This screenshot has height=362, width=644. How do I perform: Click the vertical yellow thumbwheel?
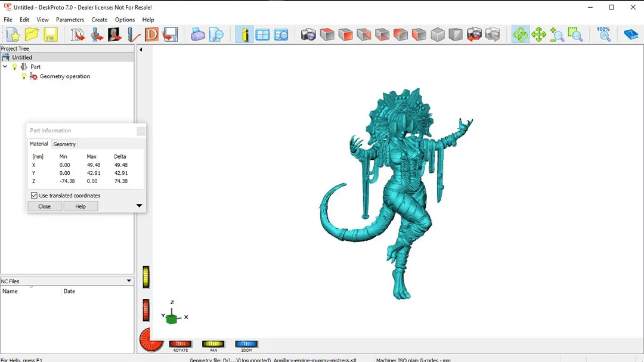tap(146, 277)
